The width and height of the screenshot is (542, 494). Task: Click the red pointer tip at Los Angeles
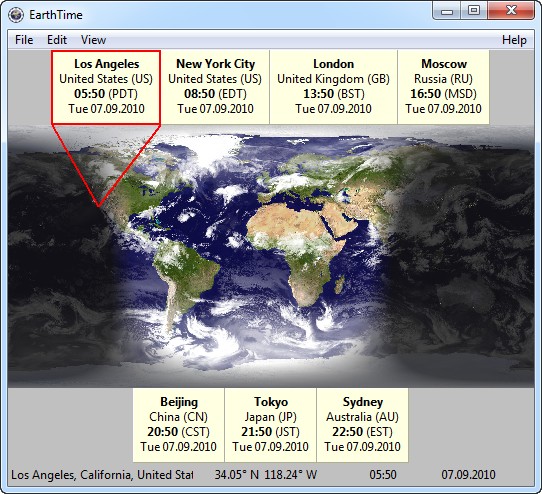click(x=99, y=206)
